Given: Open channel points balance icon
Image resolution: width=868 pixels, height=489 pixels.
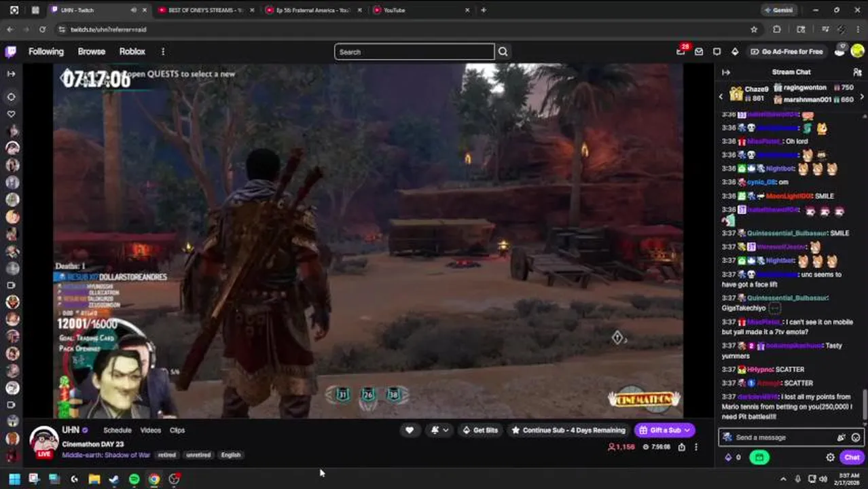Looking at the screenshot, I should [733, 457].
